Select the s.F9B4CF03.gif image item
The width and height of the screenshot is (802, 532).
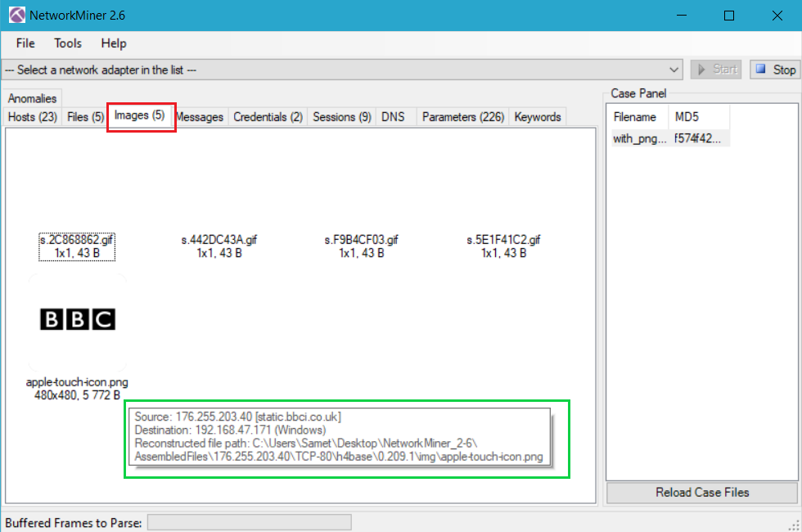click(x=361, y=246)
